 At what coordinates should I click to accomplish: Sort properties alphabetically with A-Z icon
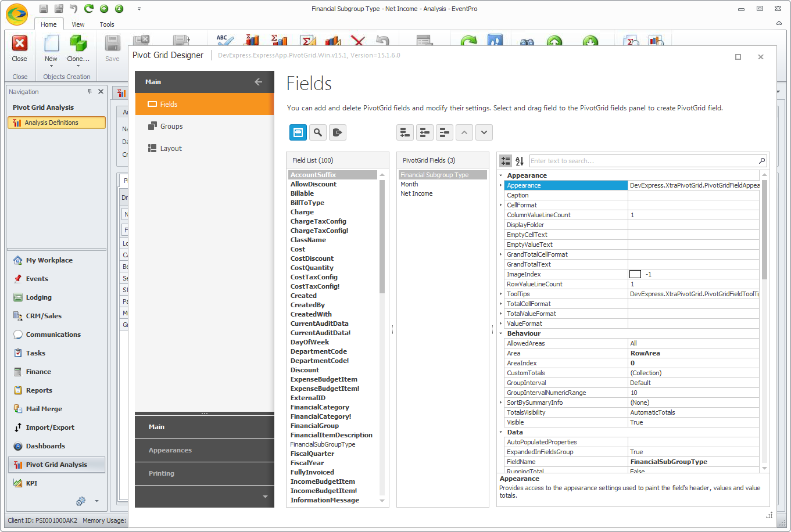[520, 161]
